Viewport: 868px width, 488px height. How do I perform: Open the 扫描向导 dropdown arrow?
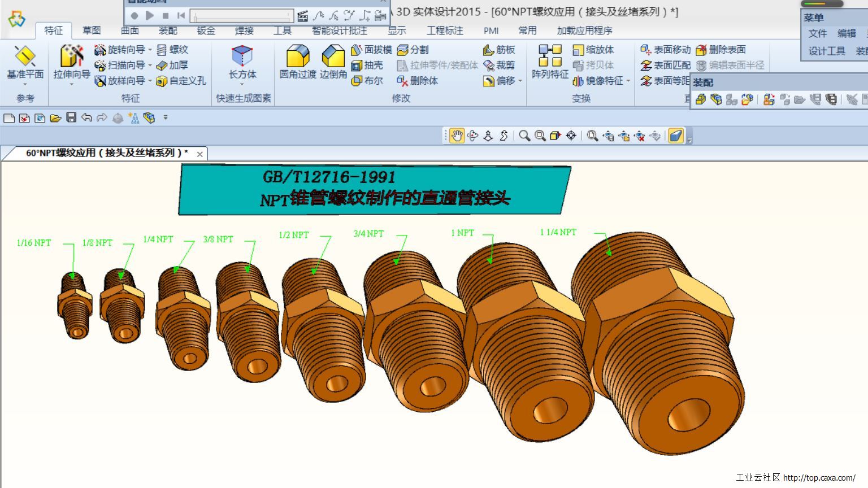pyautogui.click(x=150, y=66)
